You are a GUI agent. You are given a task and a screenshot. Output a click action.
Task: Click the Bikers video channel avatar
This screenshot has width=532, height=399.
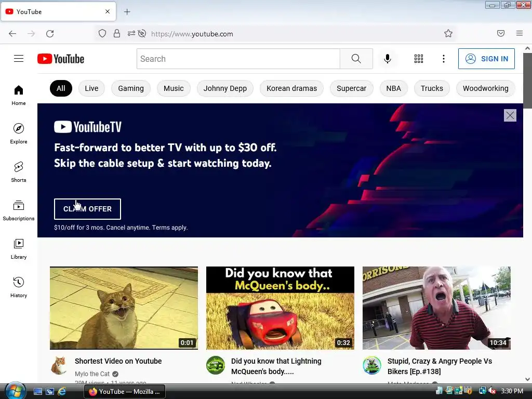[372, 365]
